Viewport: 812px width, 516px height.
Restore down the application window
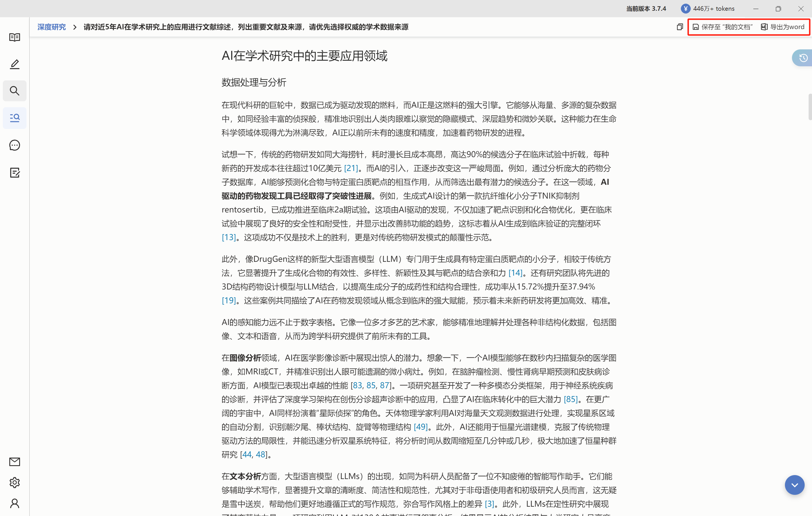778,9
